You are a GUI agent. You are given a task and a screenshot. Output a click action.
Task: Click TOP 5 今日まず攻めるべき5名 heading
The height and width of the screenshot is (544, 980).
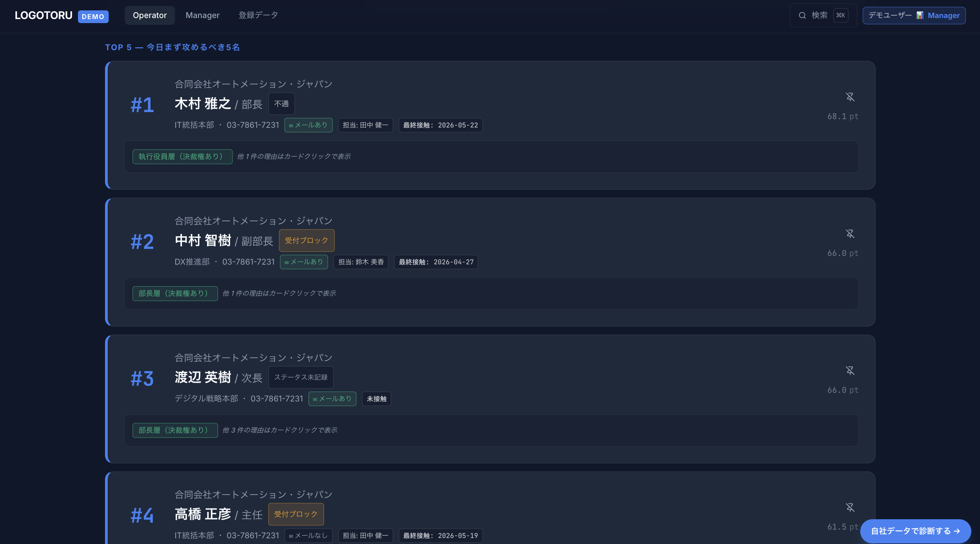point(173,47)
